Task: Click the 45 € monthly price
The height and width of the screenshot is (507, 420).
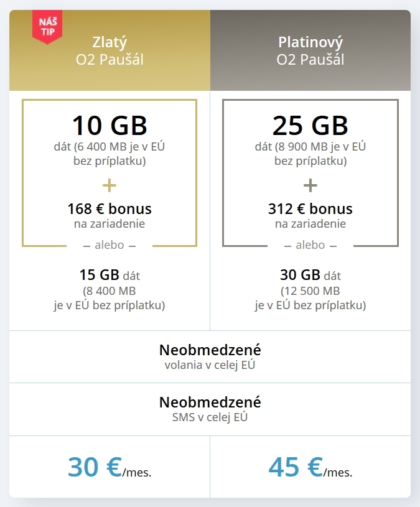Action: 310,467
